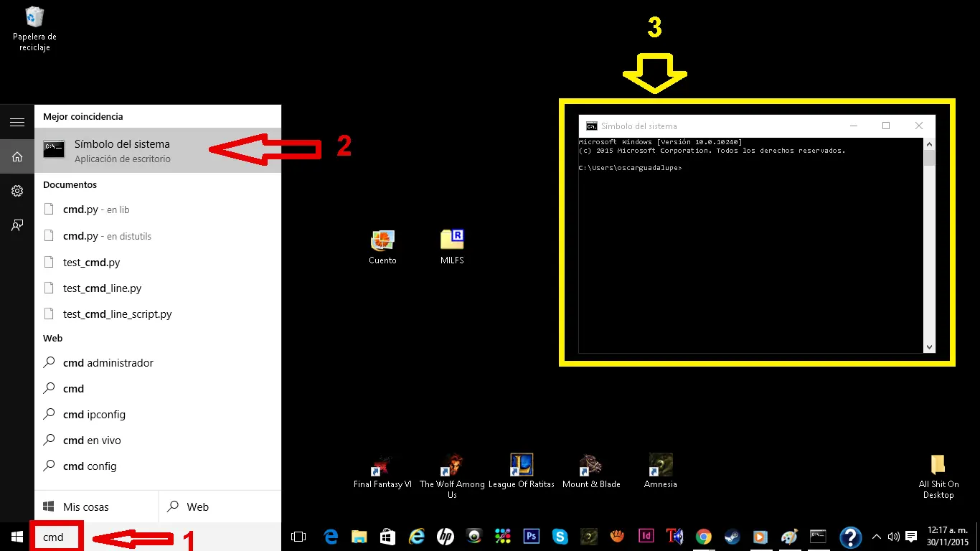Go to the search panel Home icon
The image size is (980, 551).
click(x=17, y=156)
